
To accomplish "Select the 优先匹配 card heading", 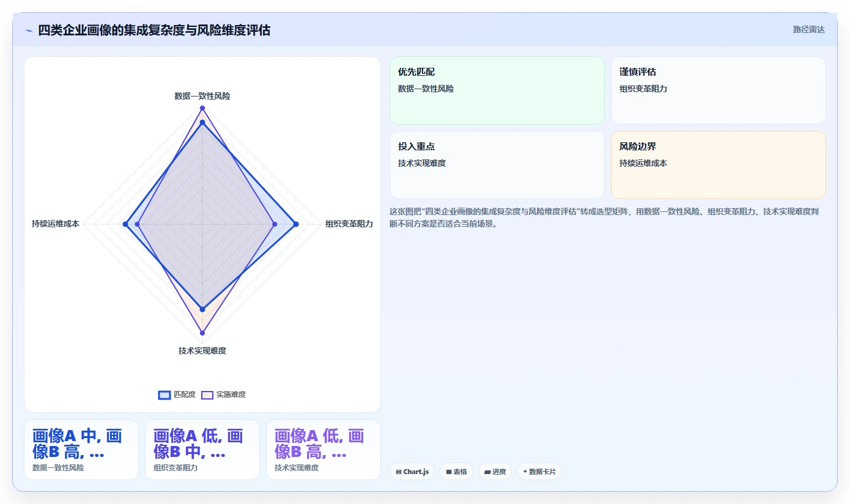I will [x=416, y=72].
